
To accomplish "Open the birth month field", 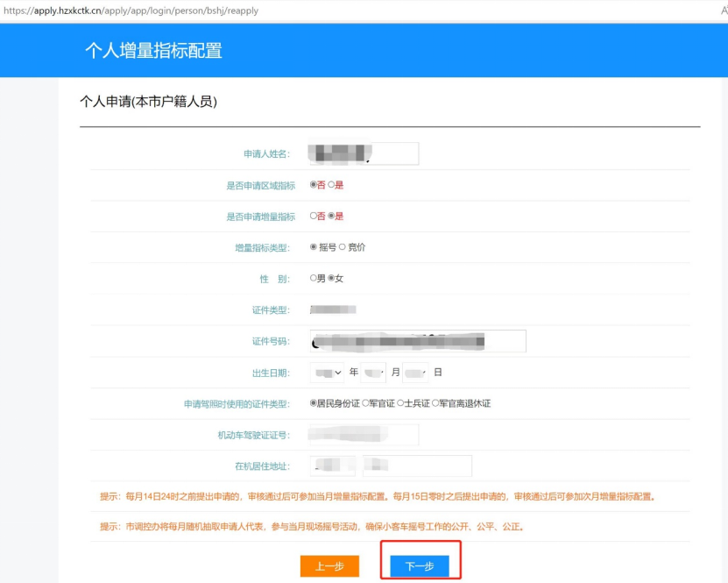I will [373, 373].
